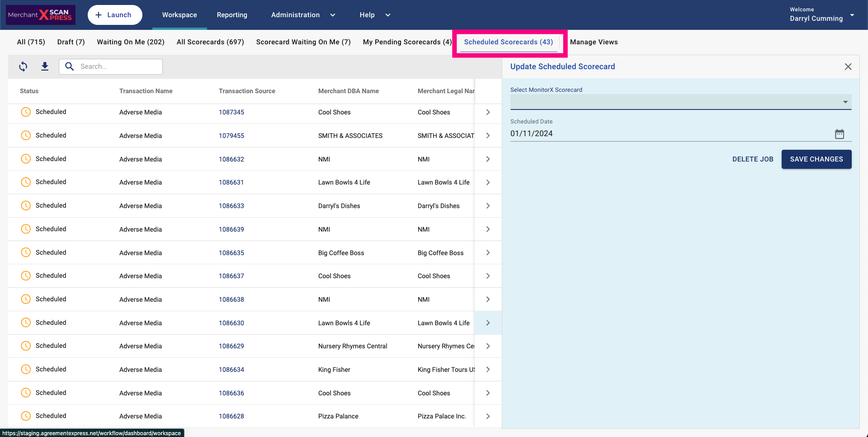This screenshot has width=868, height=437.
Task: Open the calendar date picker icon
Action: [840, 134]
